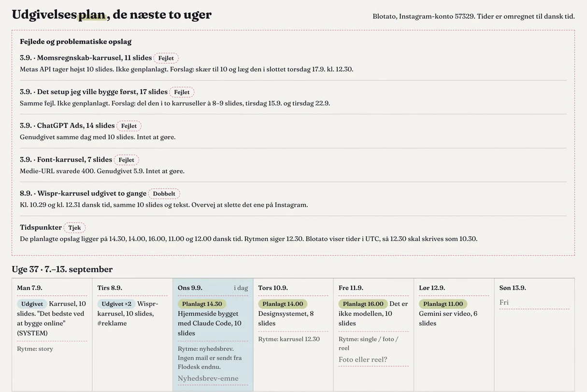Image resolution: width=587 pixels, height=392 pixels.
Task: Click the 'Uge 37 · 7.–13. september' heading
Action: coord(62,269)
